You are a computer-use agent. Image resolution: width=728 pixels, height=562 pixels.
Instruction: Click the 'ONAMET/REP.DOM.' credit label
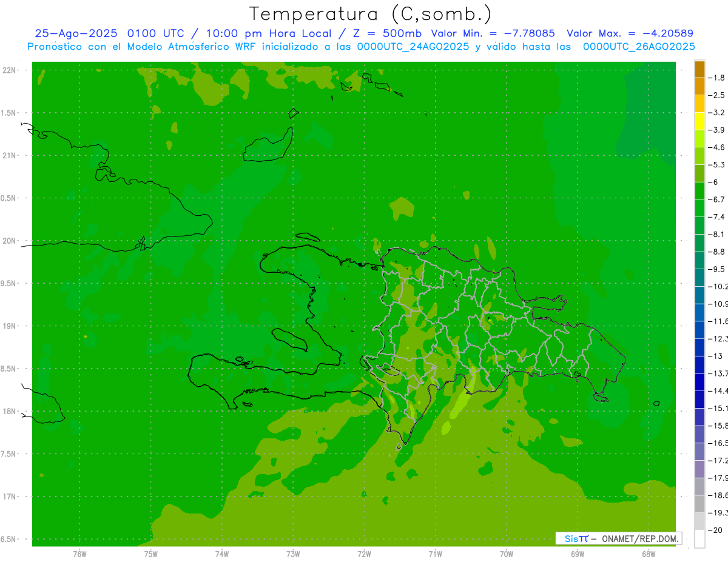(639, 538)
